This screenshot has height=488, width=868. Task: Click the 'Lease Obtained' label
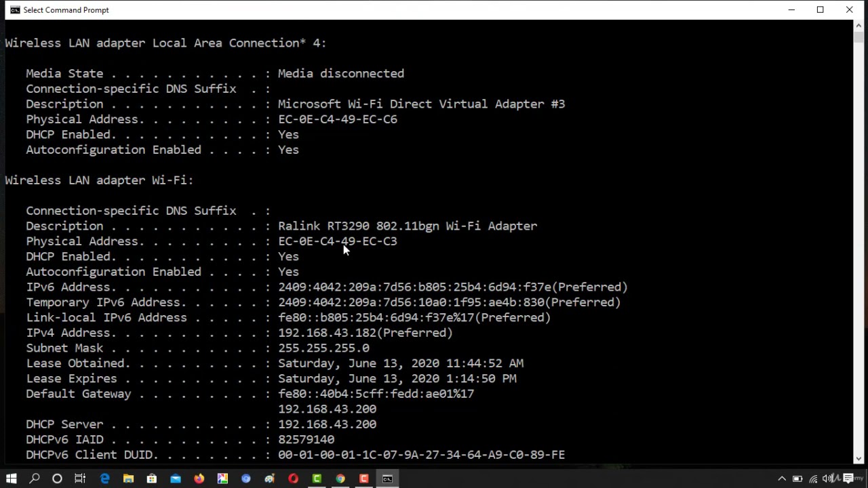[x=75, y=363]
